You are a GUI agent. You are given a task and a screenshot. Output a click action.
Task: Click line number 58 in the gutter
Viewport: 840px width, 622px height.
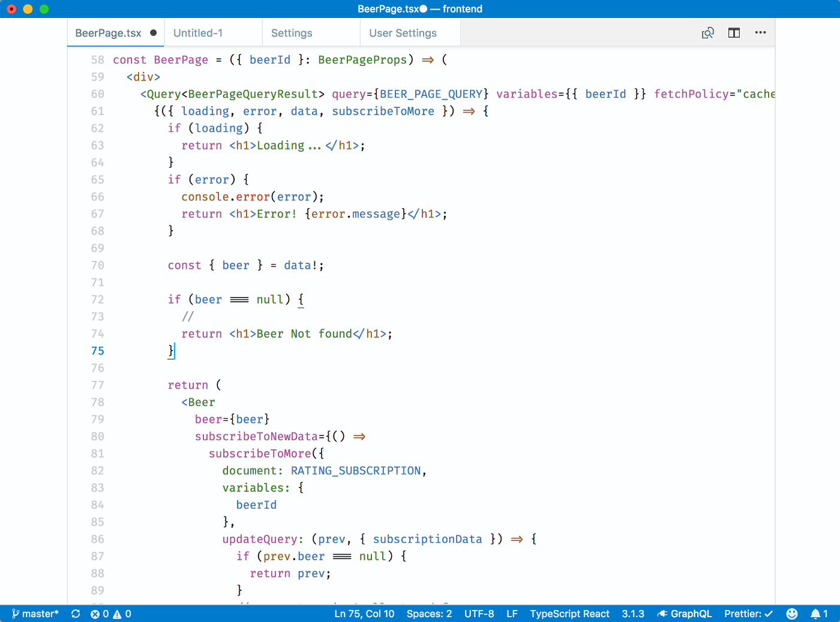(x=98, y=60)
